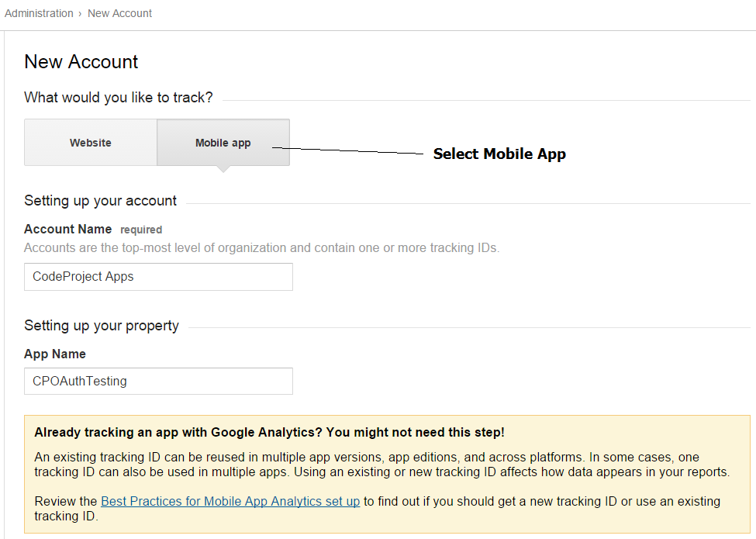The width and height of the screenshot is (756, 539).
Task: Open Best Practices for Mobile App Analytics link
Action: coord(230,502)
